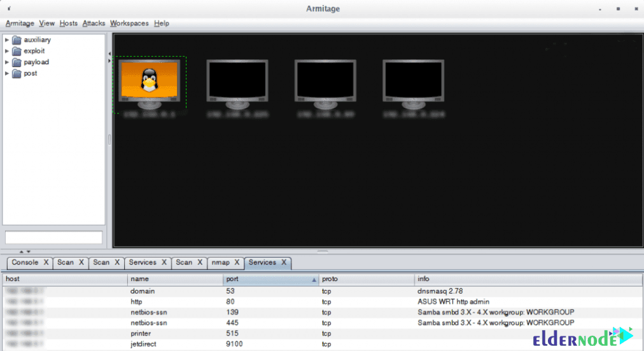Select the third black monitor host

coord(325,81)
